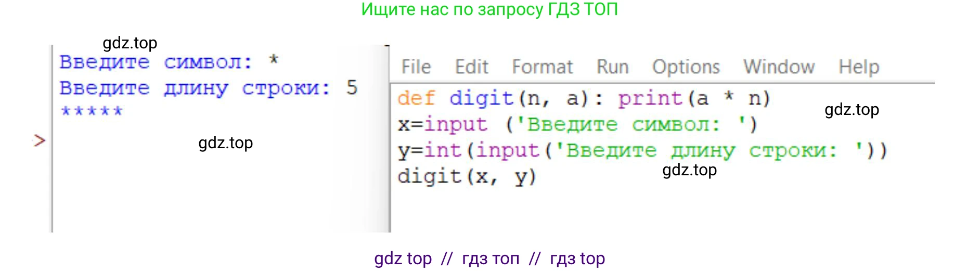
Task: Click the '*****' output line in the shell
Action: click(x=92, y=111)
